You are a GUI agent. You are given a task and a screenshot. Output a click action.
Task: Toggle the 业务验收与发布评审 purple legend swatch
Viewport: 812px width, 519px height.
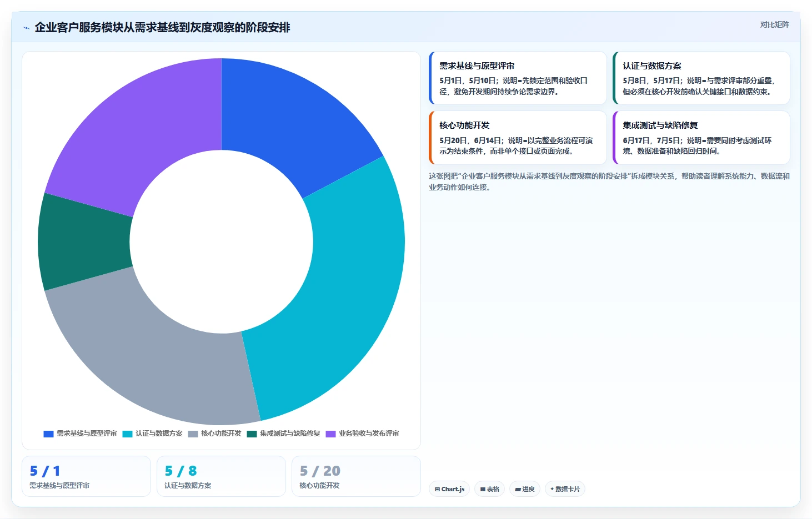(330, 434)
